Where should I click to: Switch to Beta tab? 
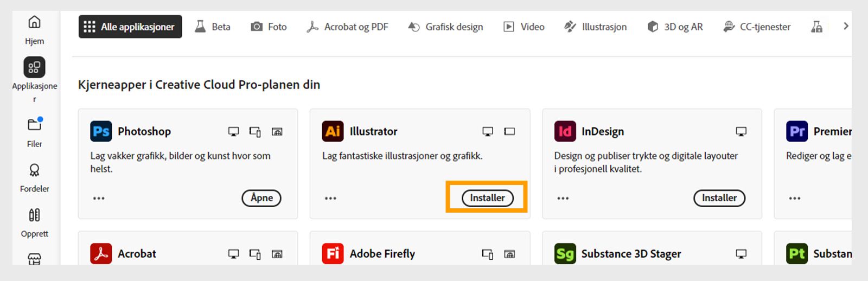pos(213,27)
